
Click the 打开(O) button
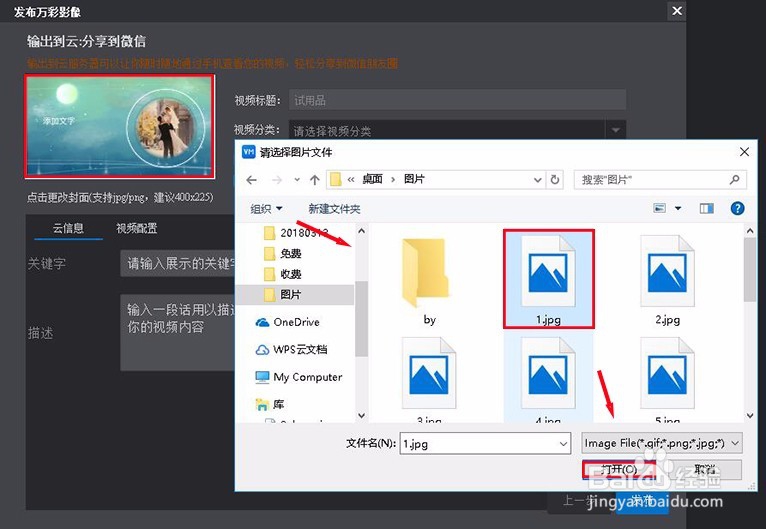click(619, 469)
